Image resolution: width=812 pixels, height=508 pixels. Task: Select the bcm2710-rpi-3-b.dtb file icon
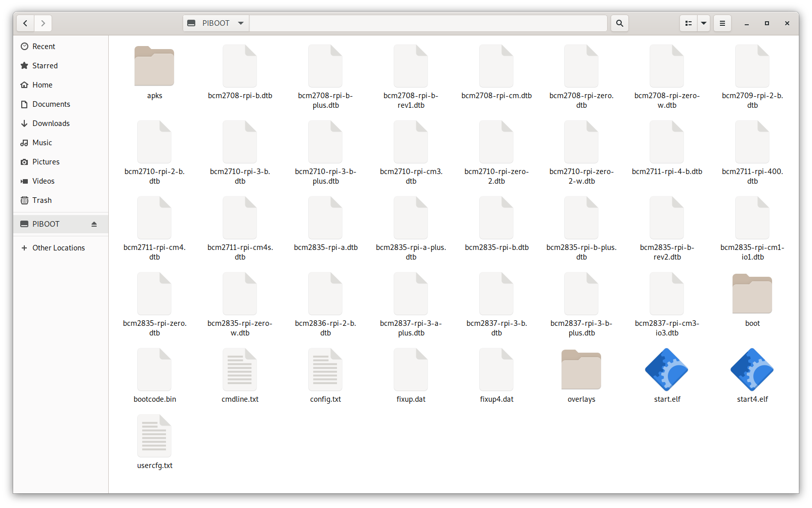pyautogui.click(x=240, y=142)
